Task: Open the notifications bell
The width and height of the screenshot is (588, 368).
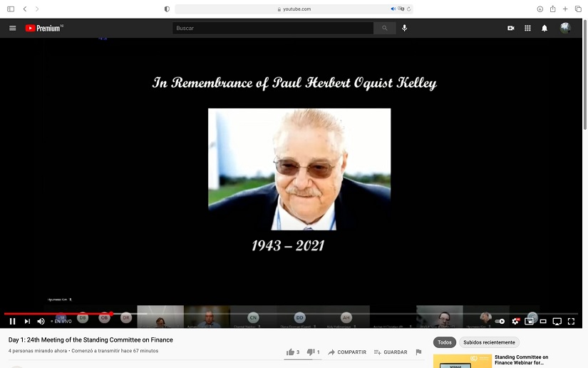Action: (544, 28)
